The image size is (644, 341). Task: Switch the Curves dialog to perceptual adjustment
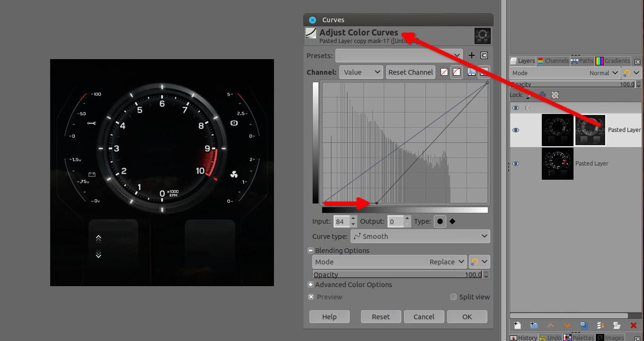[457, 72]
